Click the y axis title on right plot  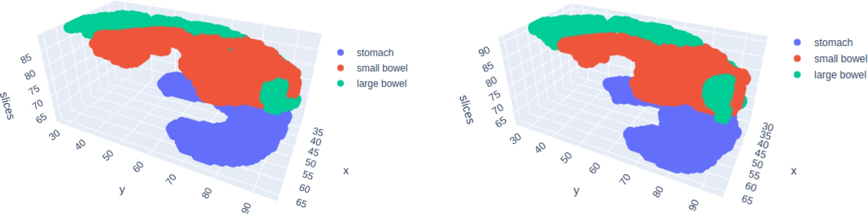tap(577, 190)
